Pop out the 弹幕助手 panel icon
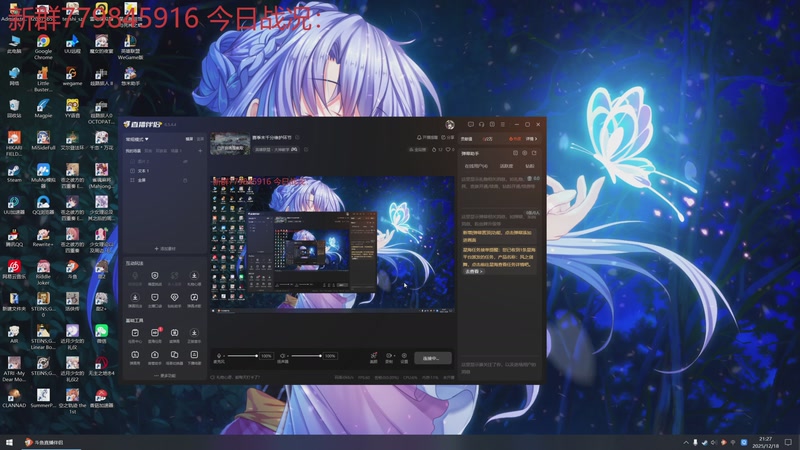The image size is (800, 450). click(x=534, y=153)
